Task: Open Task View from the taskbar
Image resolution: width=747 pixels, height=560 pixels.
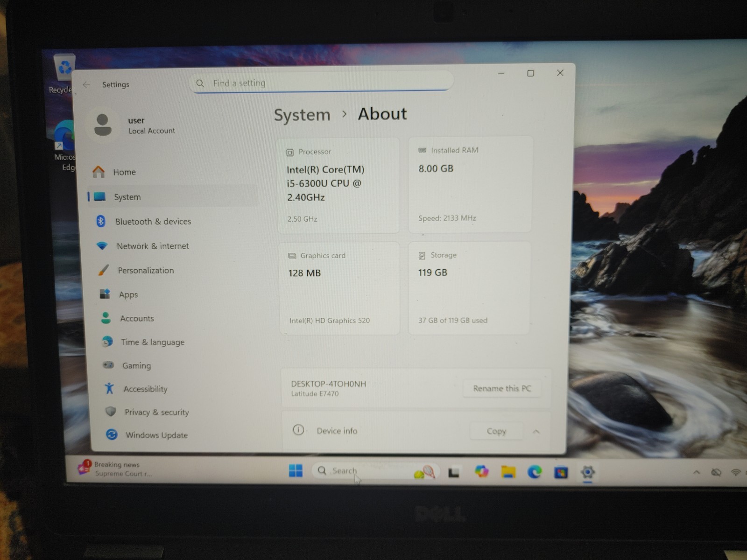Action: click(453, 473)
